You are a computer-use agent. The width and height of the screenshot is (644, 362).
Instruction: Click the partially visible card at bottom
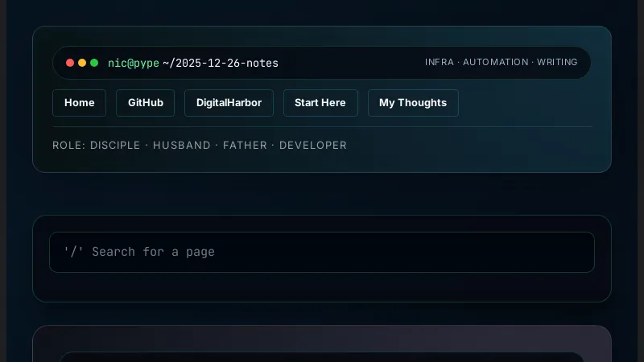(x=322, y=344)
